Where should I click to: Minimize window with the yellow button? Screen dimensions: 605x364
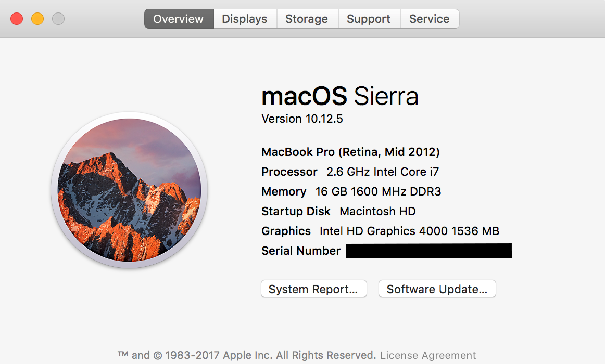(x=37, y=19)
